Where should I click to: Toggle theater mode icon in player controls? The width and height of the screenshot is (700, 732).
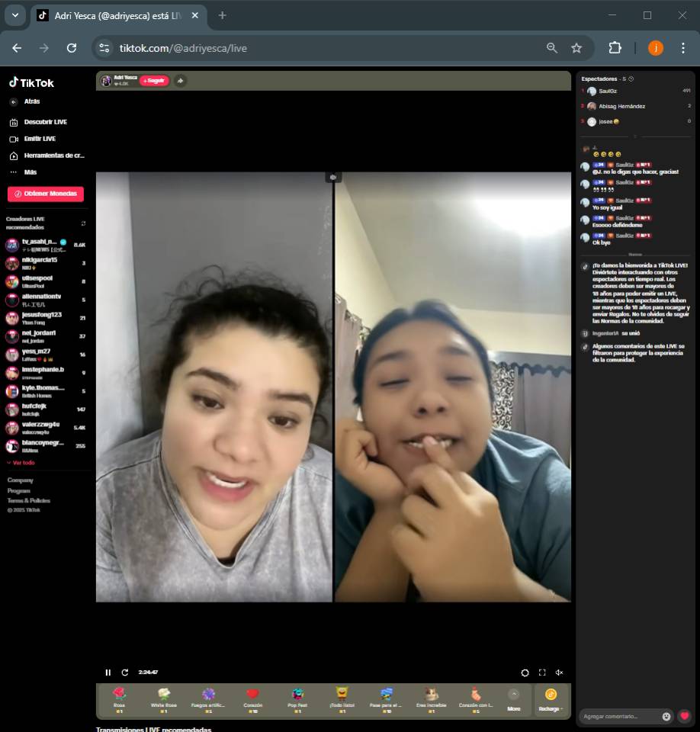click(525, 673)
